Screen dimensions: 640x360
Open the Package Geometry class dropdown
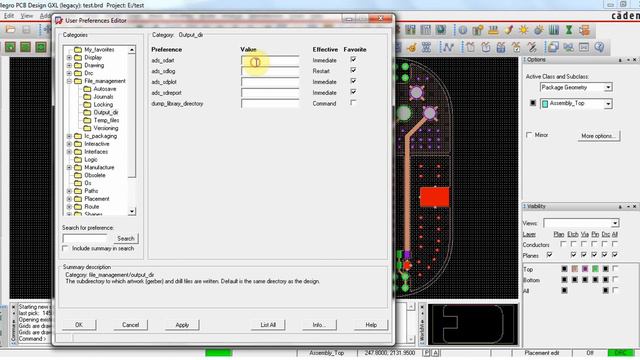608,87
